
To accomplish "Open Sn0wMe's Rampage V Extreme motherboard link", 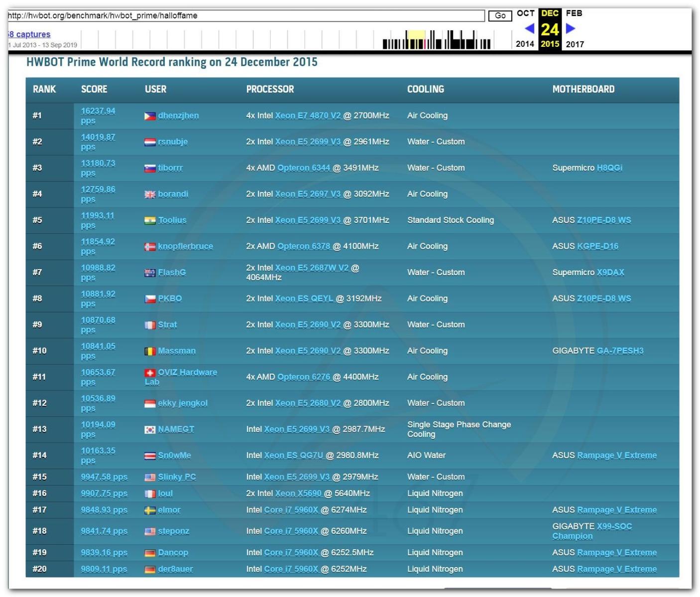I will [x=617, y=455].
